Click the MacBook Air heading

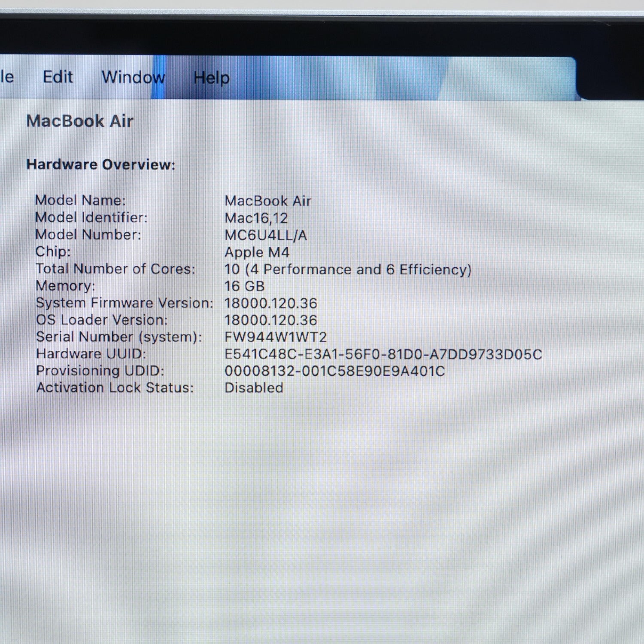point(80,121)
